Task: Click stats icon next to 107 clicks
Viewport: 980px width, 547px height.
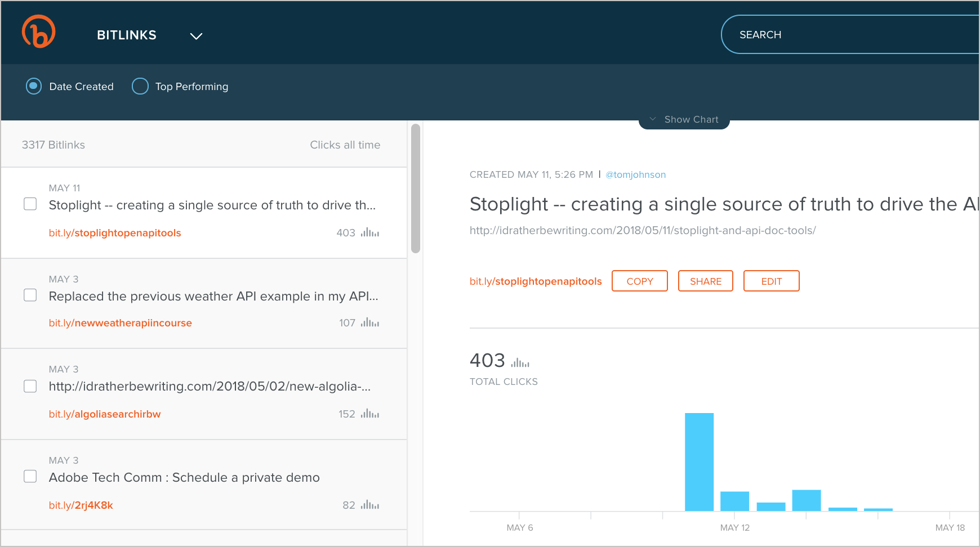Action: (370, 322)
